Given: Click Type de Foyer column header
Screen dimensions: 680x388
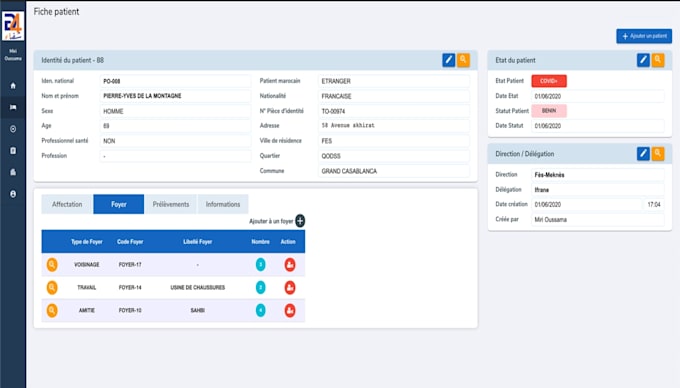Looking at the screenshot, I should coord(87,241).
